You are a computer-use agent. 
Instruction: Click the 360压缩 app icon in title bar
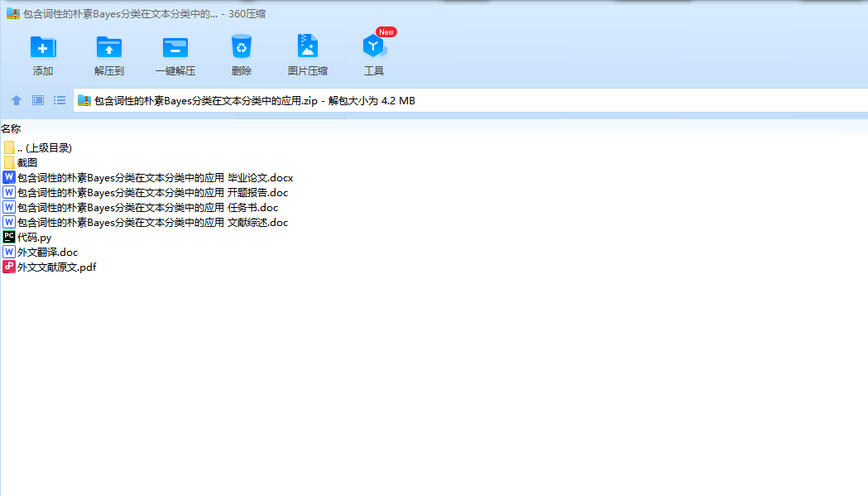(x=12, y=14)
